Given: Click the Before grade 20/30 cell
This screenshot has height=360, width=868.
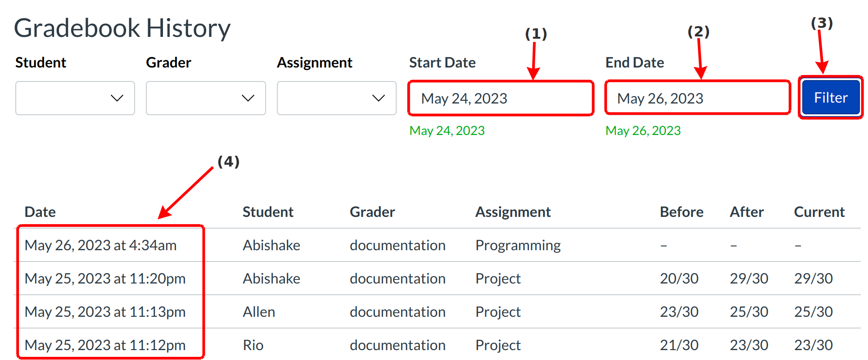Looking at the screenshot, I should (x=679, y=279).
